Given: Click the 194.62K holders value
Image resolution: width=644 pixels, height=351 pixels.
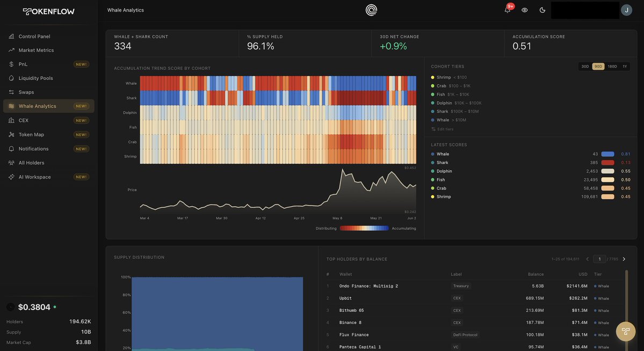Looking at the screenshot, I should tap(80, 321).
